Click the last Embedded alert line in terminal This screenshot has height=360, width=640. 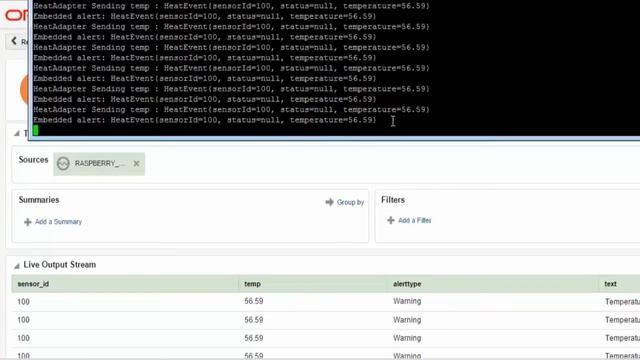click(204, 120)
